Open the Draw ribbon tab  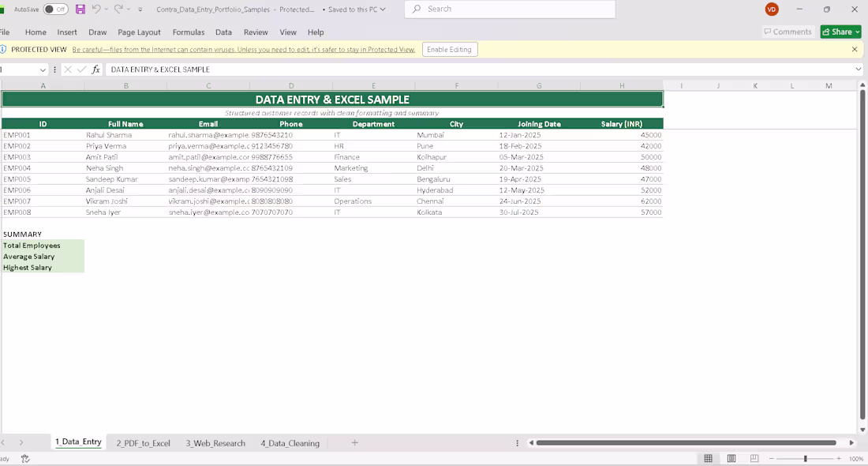pos(97,32)
